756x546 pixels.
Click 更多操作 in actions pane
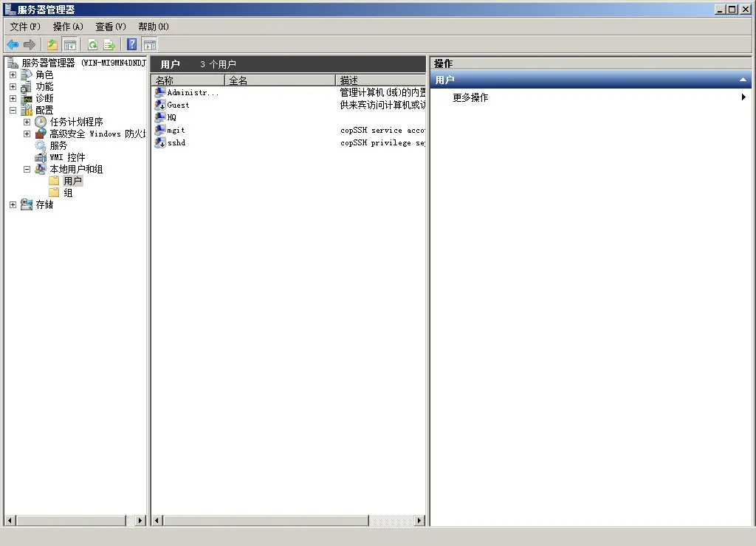coord(470,98)
